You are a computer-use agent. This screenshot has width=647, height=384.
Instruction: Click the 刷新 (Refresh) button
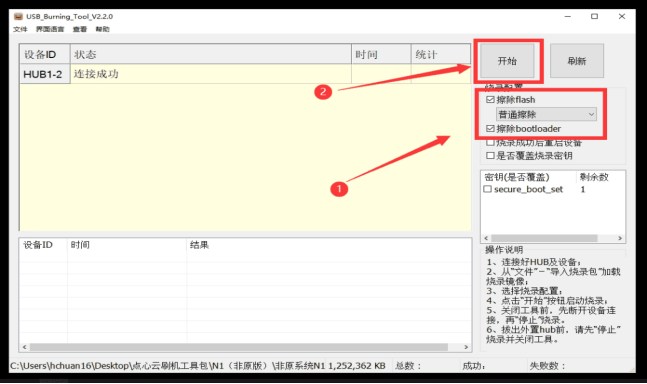(576, 61)
